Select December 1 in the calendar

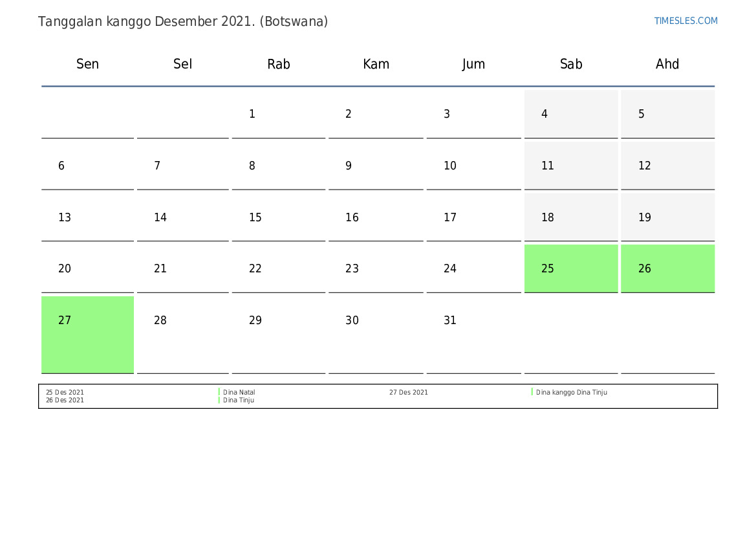point(252,115)
